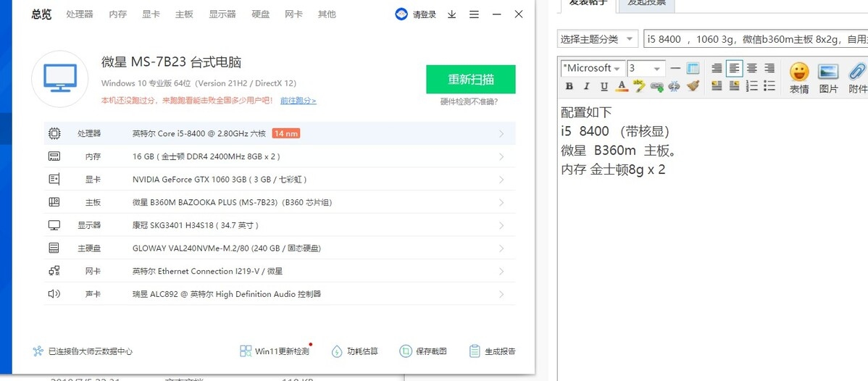Open the hamburger menu in Ludashi
Viewport: 868px width, 381px height.
(x=474, y=14)
